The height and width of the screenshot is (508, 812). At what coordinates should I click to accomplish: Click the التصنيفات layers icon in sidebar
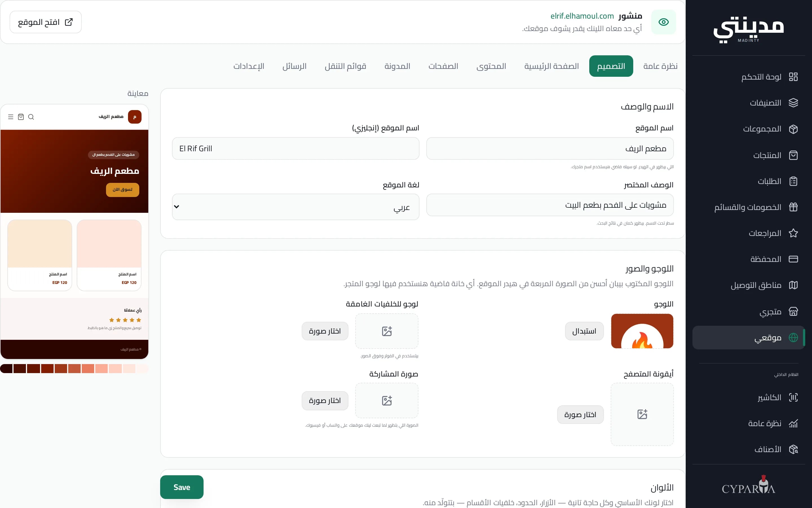pos(793,103)
